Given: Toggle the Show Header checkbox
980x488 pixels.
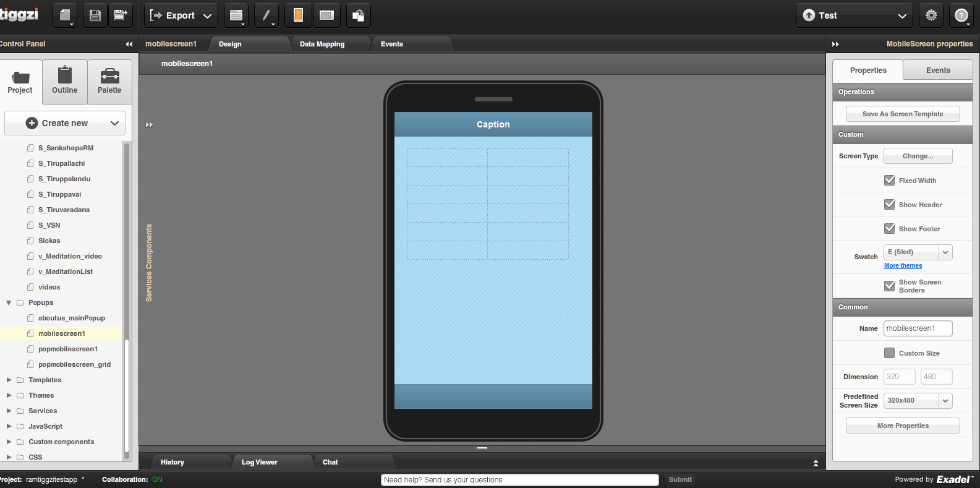Looking at the screenshot, I should click(x=889, y=205).
